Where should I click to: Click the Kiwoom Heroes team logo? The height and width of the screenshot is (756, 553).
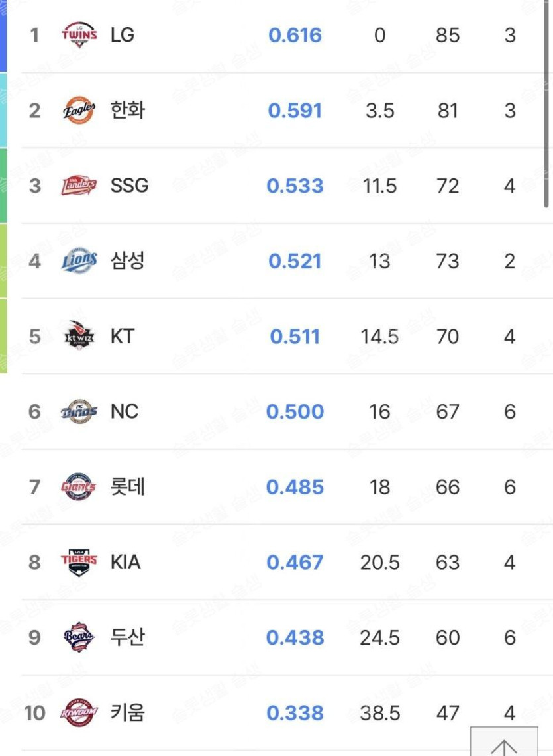coord(79,713)
